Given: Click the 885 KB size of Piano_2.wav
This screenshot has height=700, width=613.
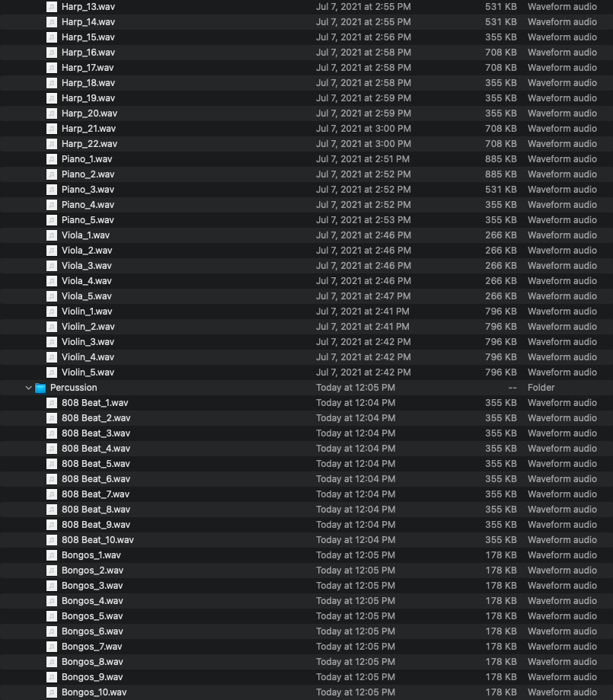Looking at the screenshot, I should (500, 174).
